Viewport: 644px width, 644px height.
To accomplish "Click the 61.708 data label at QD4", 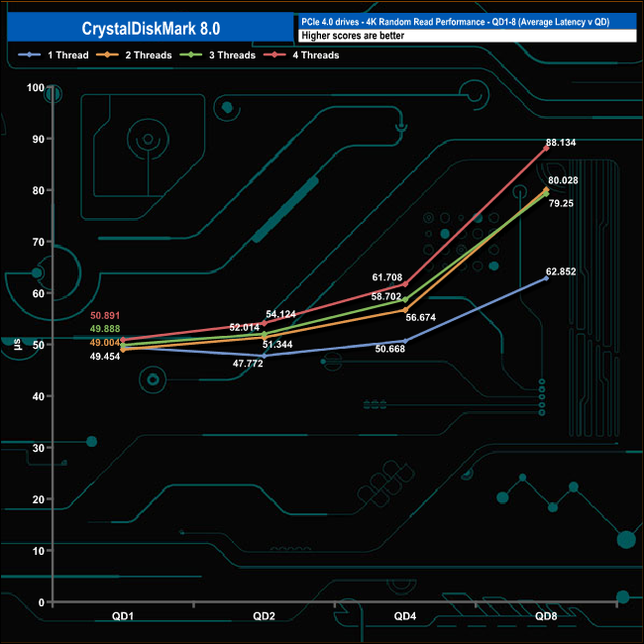I will coord(386,277).
